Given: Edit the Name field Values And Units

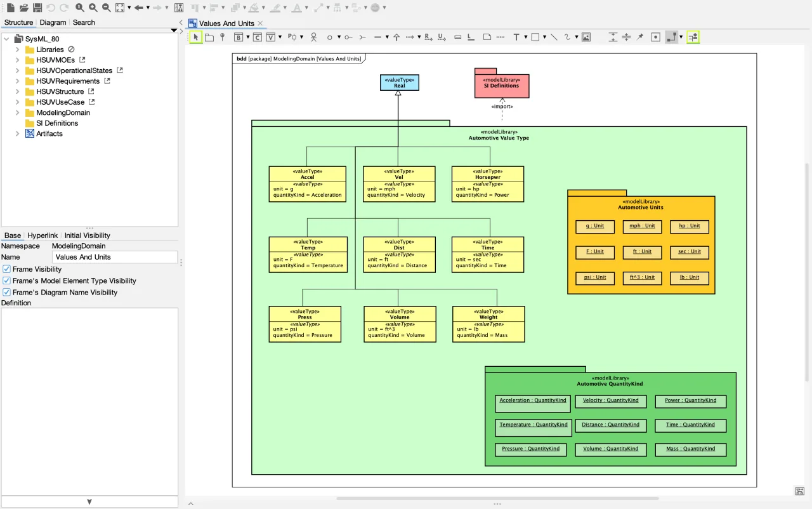Looking at the screenshot, I should coord(115,257).
